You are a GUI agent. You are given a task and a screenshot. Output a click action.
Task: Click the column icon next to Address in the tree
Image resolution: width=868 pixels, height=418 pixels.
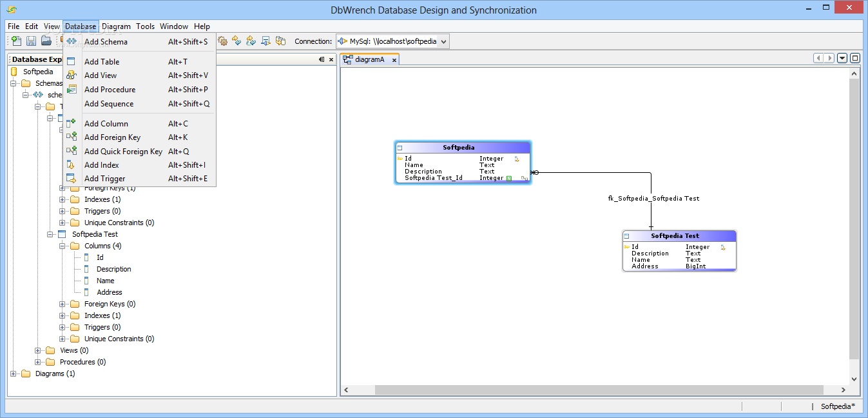(86, 292)
